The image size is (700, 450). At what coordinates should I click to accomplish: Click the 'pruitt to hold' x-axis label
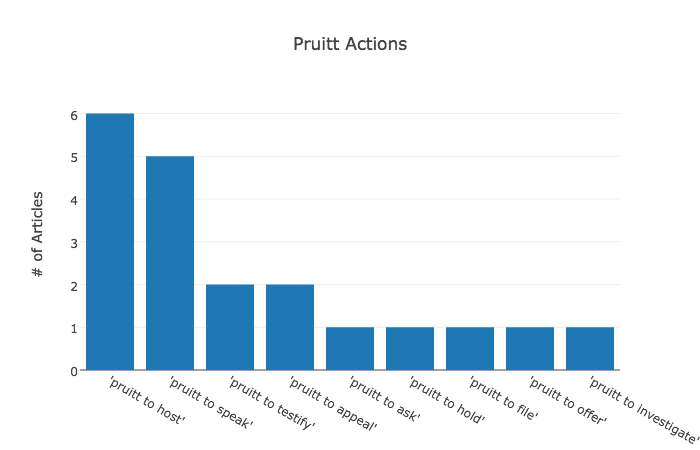click(x=447, y=398)
